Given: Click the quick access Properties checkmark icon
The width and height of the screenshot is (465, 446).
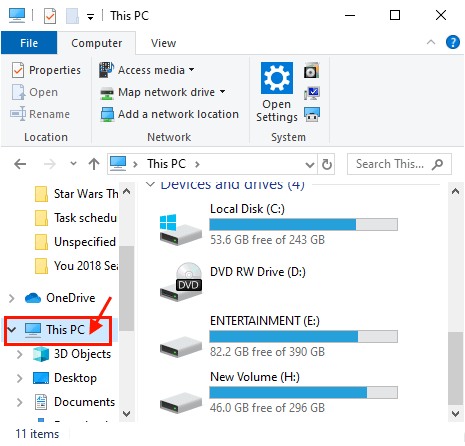Looking at the screenshot, I should pos(50,16).
